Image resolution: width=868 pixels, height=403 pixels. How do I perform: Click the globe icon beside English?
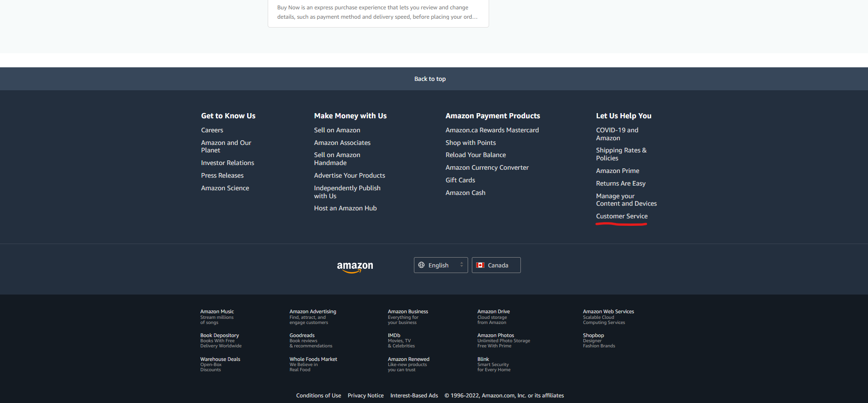[421, 265]
